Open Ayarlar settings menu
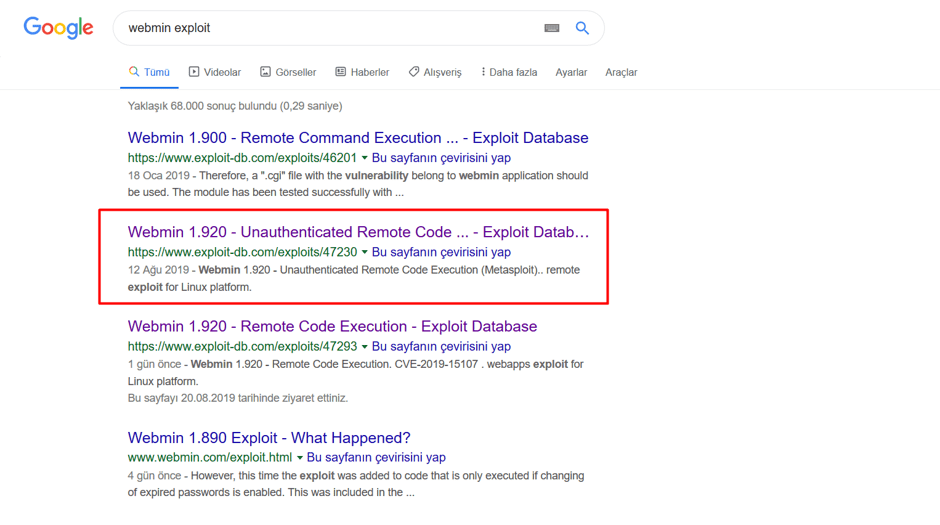The image size is (940, 525). point(571,72)
